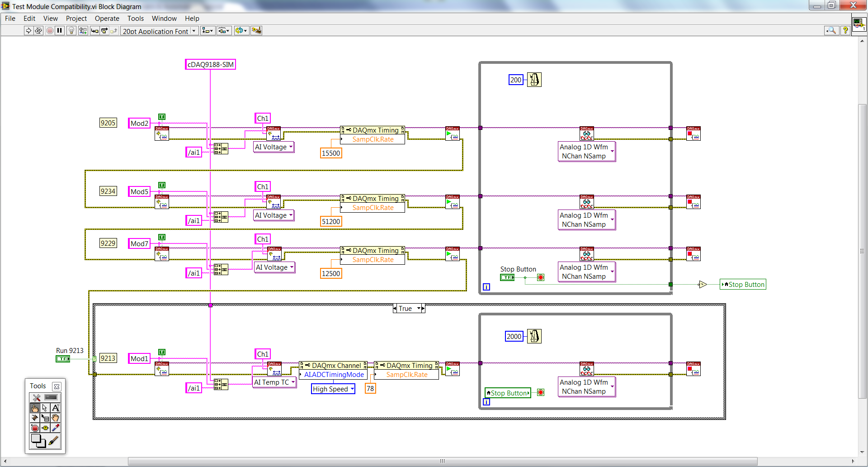Toggle True constant above Mod2
This screenshot has height=467, width=868.
click(162, 117)
